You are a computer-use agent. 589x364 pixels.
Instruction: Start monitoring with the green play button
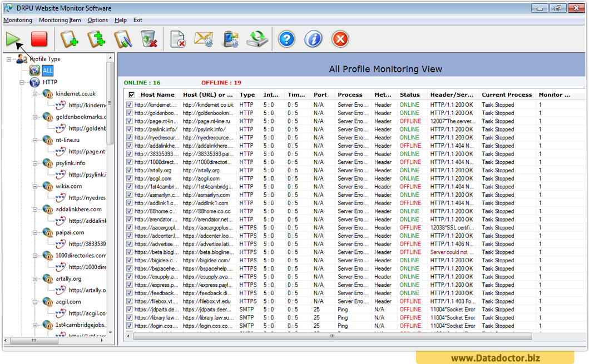pyautogui.click(x=13, y=39)
